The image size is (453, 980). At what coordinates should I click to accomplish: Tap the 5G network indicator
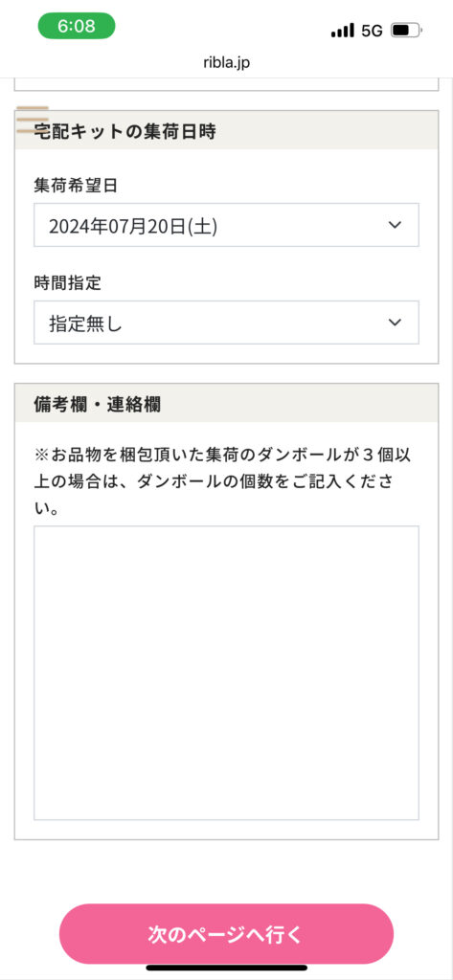[372, 31]
